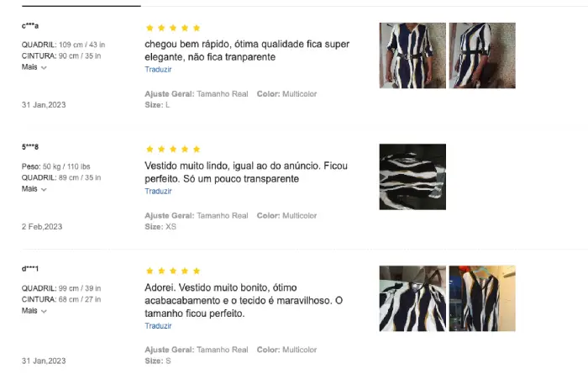Enlarge second photo in d***1's review

482,298
